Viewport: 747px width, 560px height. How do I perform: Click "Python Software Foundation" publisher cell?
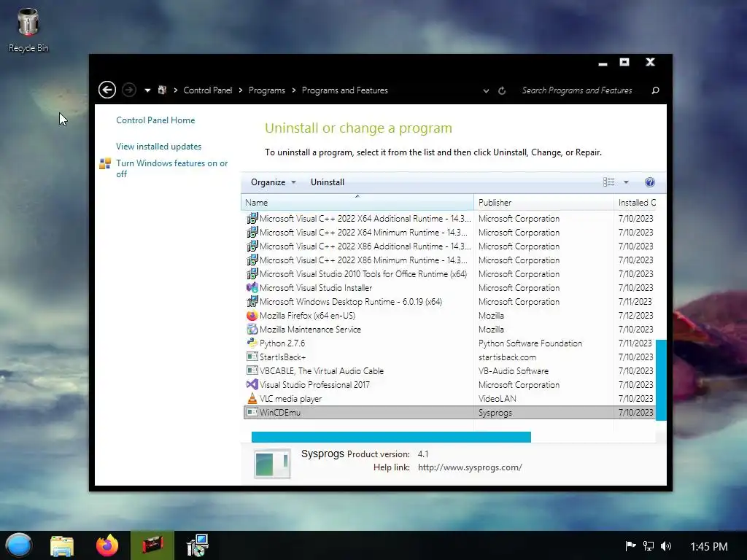click(x=530, y=343)
